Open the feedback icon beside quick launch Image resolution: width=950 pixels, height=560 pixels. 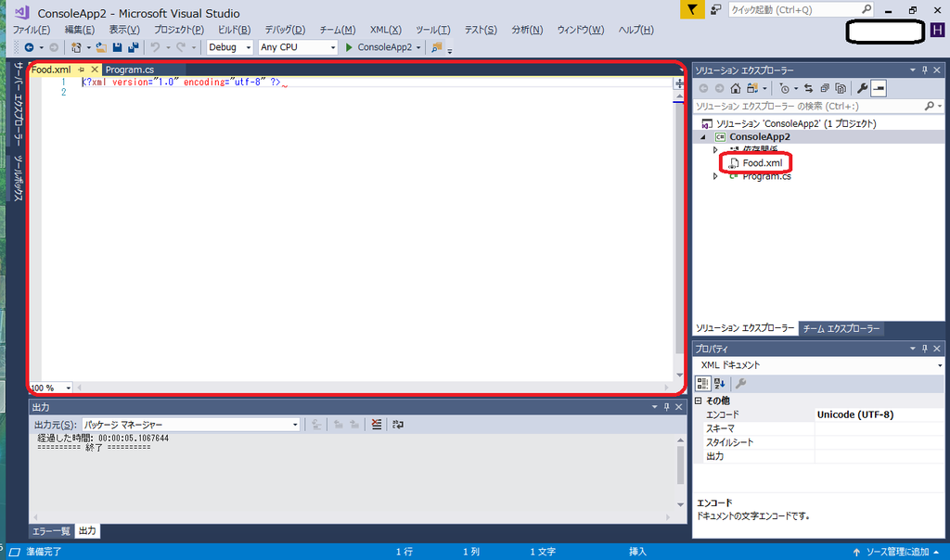pos(715,9)
